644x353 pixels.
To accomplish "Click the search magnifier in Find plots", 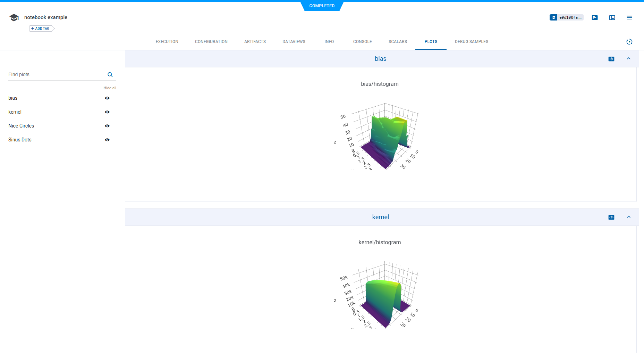I will click(110, 75).
